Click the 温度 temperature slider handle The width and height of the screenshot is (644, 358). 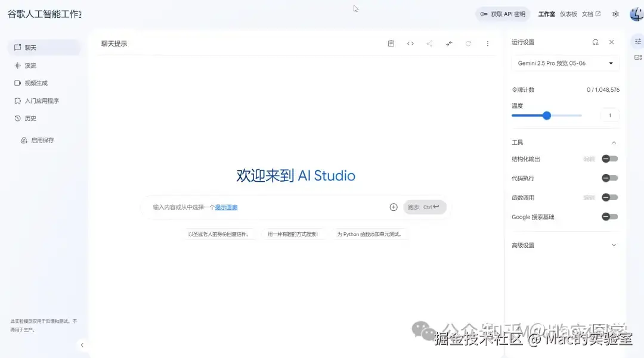click(x=547, y=116)
